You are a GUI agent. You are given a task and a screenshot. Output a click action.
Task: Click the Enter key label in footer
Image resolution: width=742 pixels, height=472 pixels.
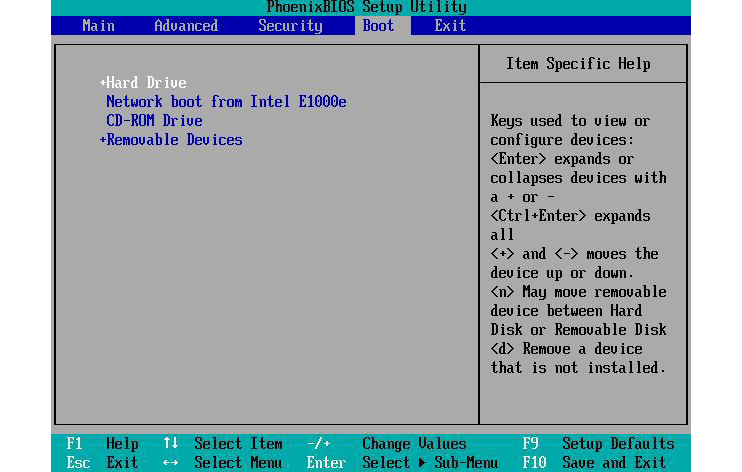(326, 463)
